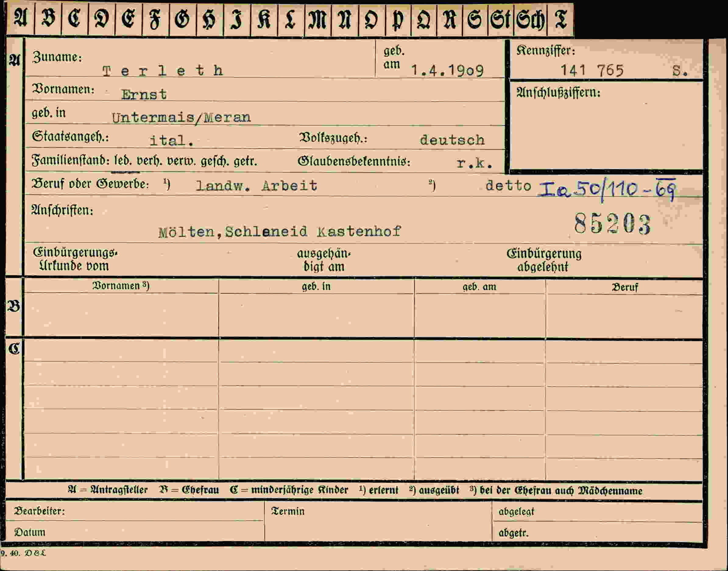Screen dimensions: 728x571
Task: Click the address 'Mölten, Schleneid Kastenhof'
Action: (280, 232)
